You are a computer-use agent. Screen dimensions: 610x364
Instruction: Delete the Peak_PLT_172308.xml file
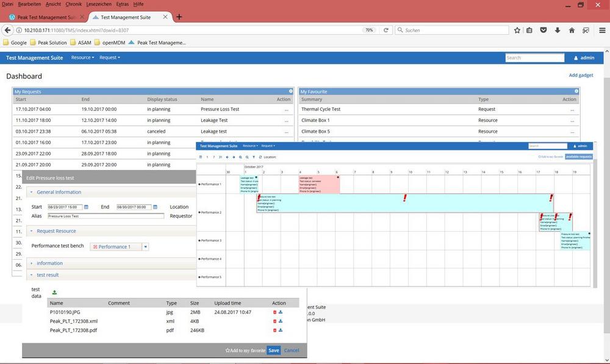tap(274, 321)
